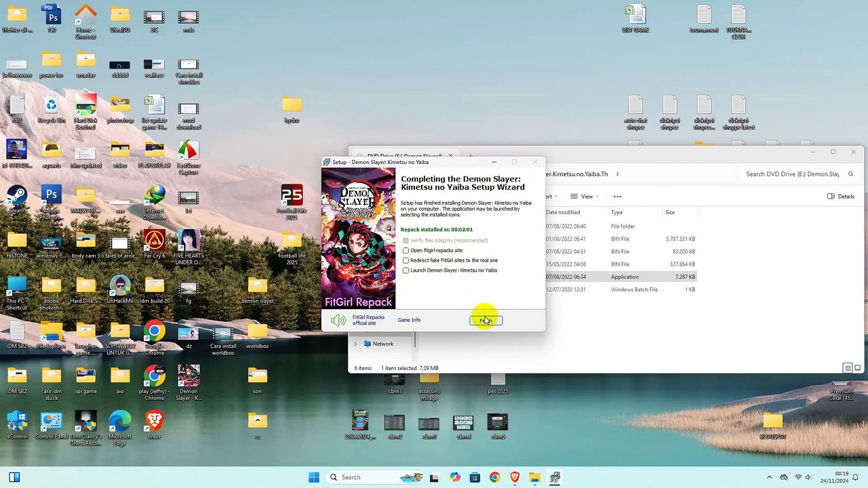Screen dimensions: 868x488
Task: Open the Home - Shortcut desktop icon
Action: (85, 22)
